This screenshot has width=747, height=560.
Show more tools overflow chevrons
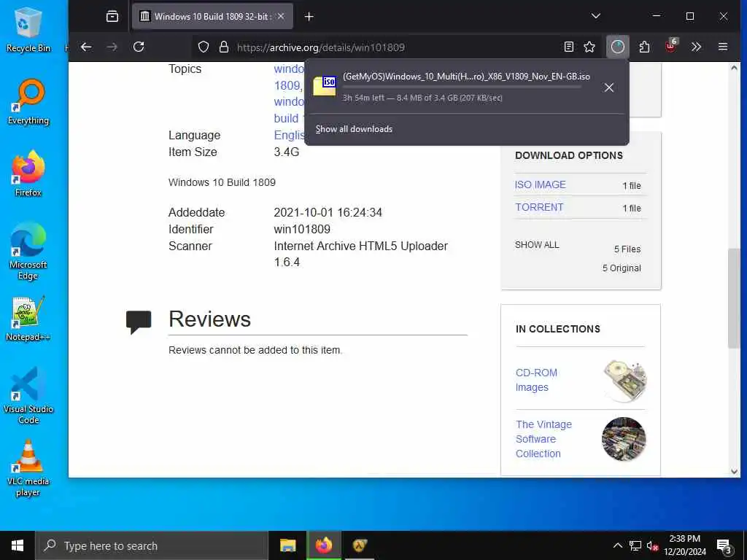[x=696, y=47]
